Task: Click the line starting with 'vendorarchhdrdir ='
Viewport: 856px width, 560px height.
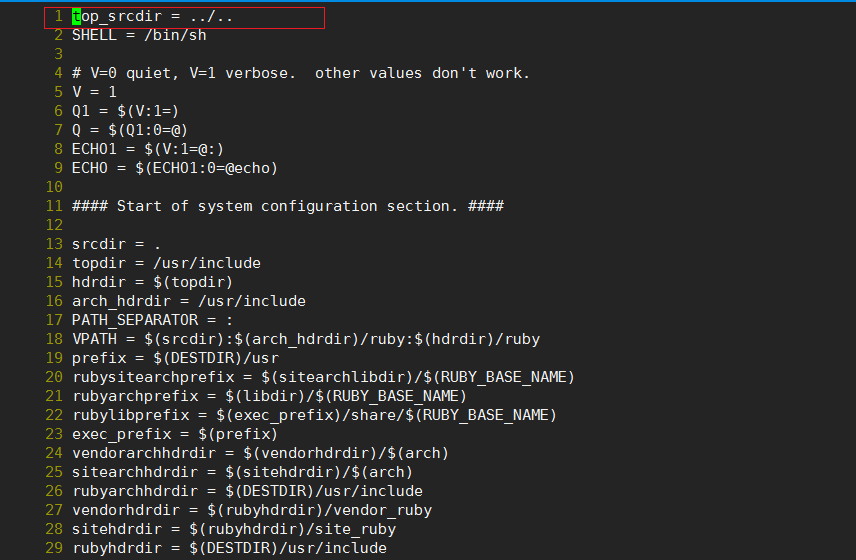Action: tap(260, 453)
